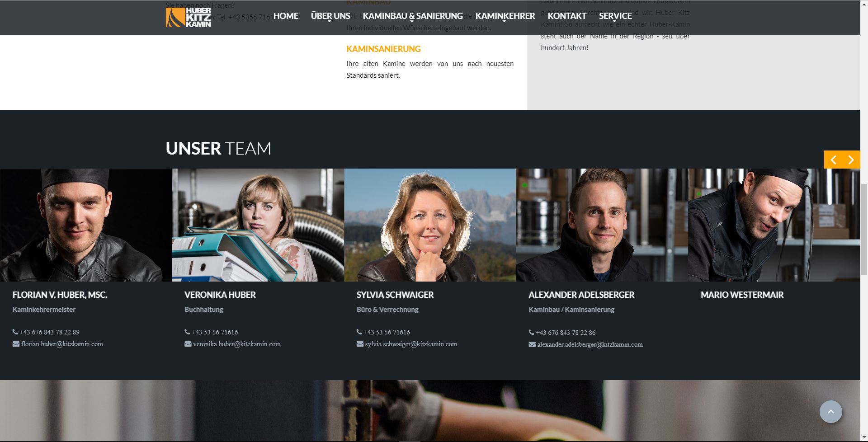The width and height of the screenshot is (868, 442).
Task: Open the KAMINBAU & SANIERUNG menu
Action: pos(413,16)
